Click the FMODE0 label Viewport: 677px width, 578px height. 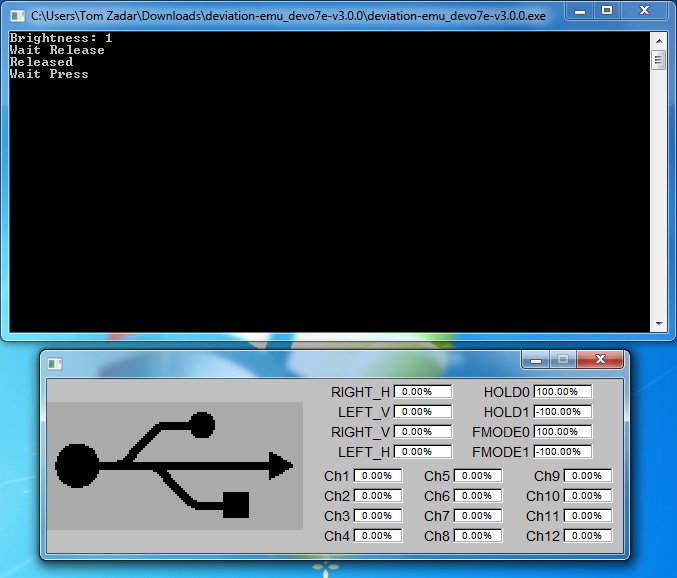500,432
